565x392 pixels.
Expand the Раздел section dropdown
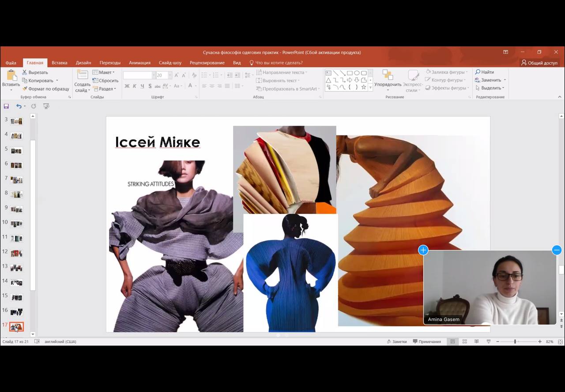point(105,89)
